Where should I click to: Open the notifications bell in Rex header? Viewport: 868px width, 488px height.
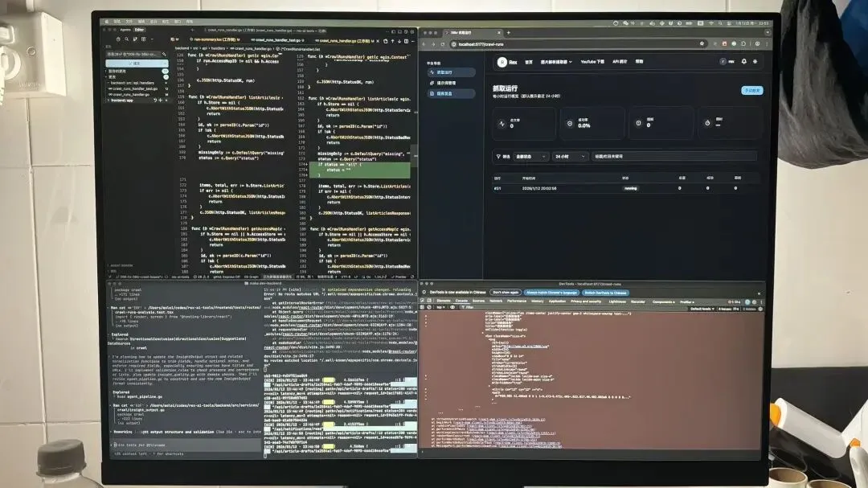point(744,61)
